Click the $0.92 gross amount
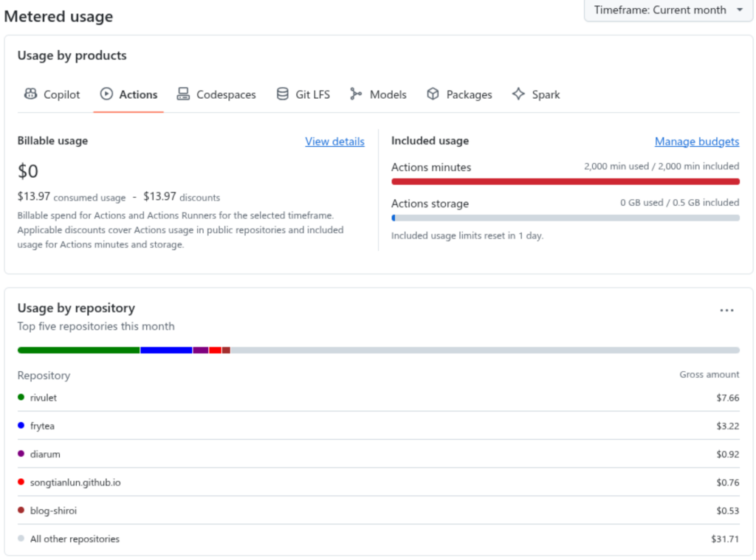Image resolution: width=756 pixels, height=560 pixels. pyautogui.click(x=727, y=454)
